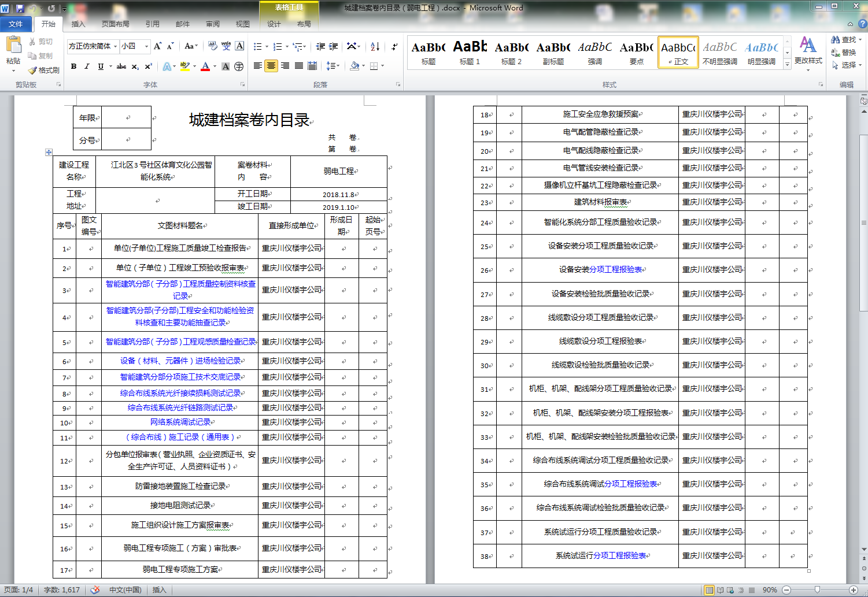Image resolution: width=868 pixels, height=597 pixels.
Task: Click the zoom in plus button
Action: (x=854, y=589)
